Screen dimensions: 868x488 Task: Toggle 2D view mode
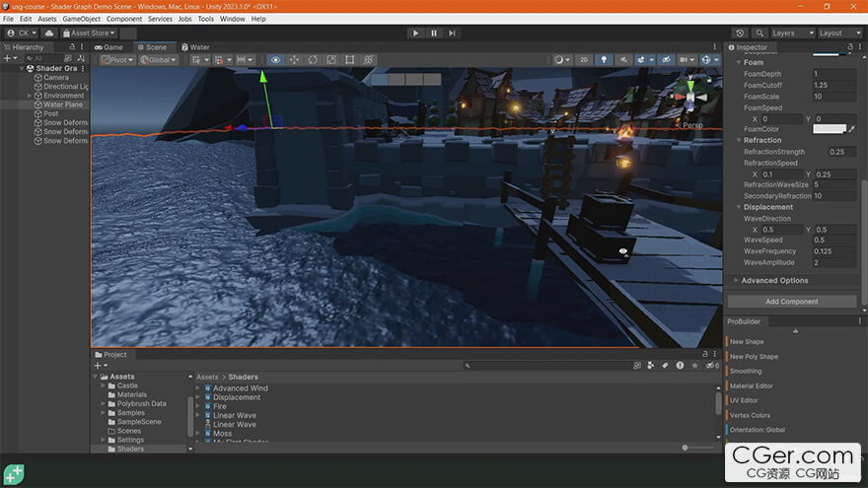tap(584, 60)
